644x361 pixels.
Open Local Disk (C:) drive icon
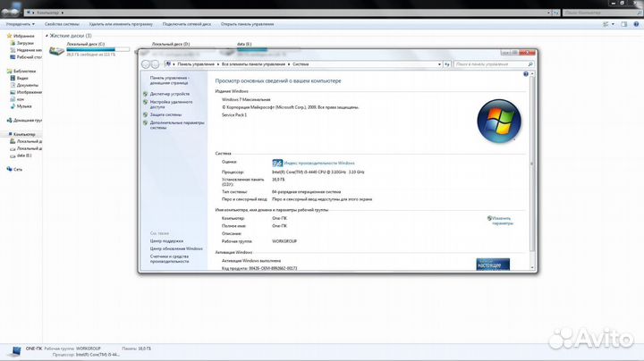56,52
